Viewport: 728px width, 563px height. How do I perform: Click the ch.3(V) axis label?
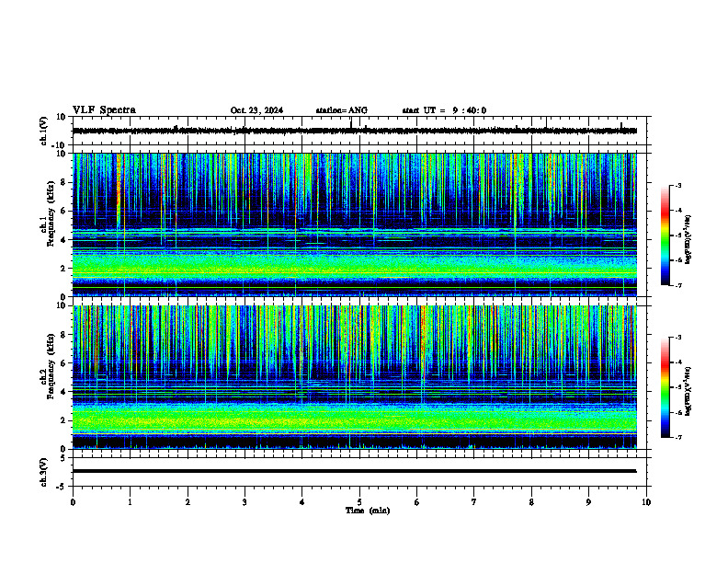click(44, 472)
